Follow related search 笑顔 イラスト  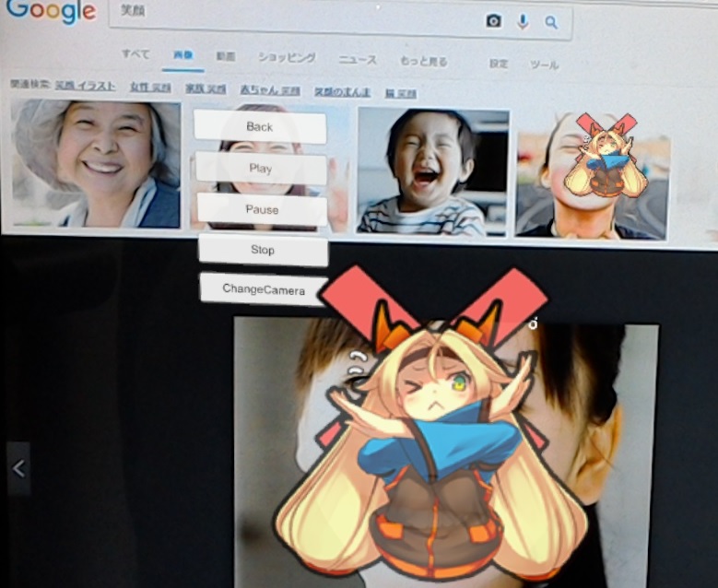pyautogui.click(x=85, y=86)
